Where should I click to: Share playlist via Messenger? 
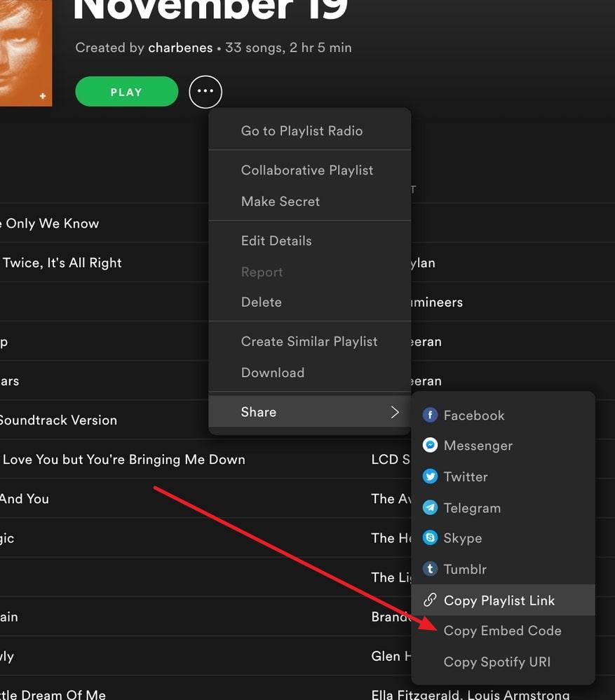503,445
